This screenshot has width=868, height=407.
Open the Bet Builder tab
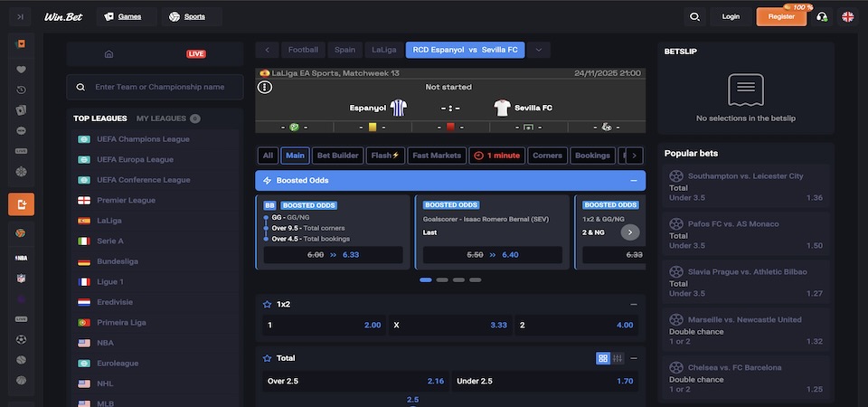click(x=337, y=156)
